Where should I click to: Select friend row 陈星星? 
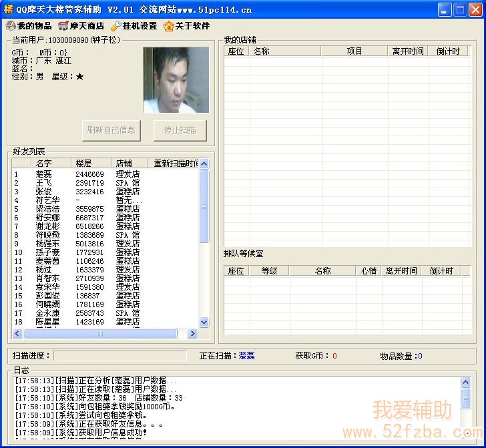pos(105,322)
